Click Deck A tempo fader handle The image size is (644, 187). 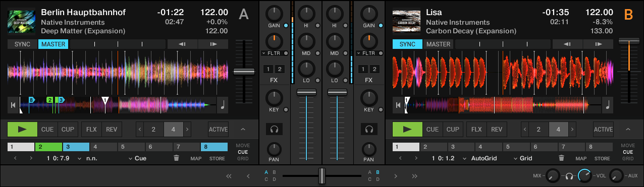coord(244,72)
